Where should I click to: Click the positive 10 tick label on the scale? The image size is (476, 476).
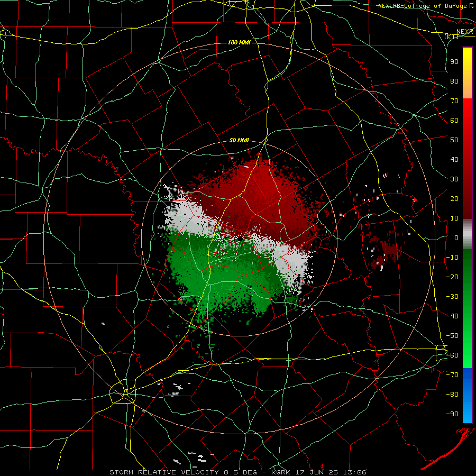[454, 218]
